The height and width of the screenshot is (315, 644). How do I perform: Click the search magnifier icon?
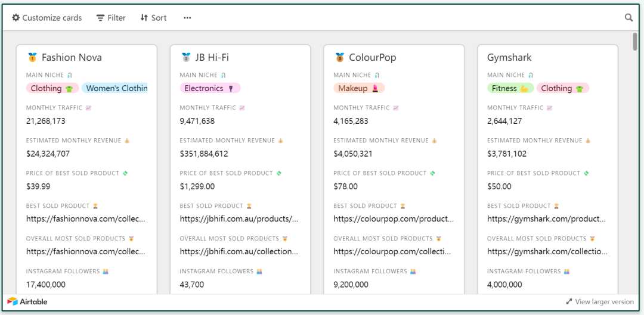(x=628, y=18)
